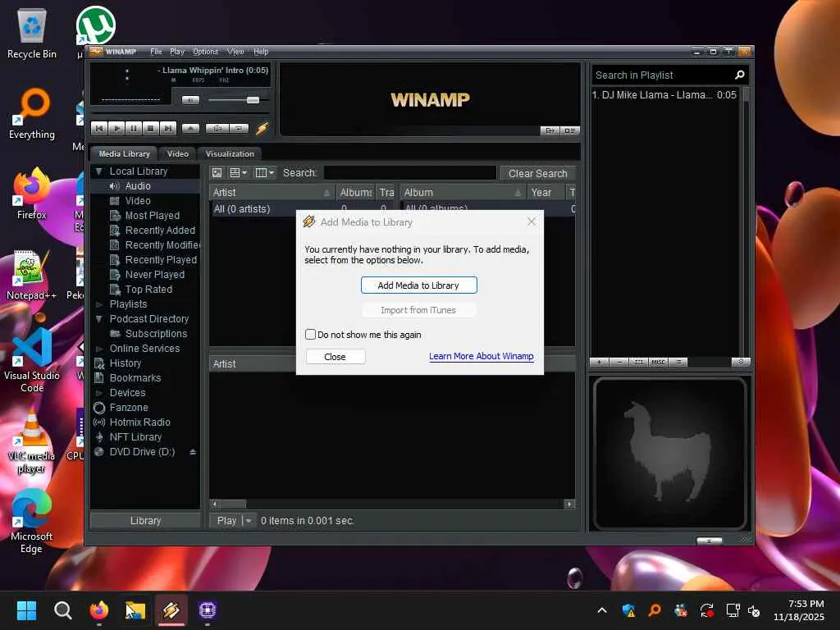Open the Help menu
Viewport: 840px width, 630px height.
(261, 52)
